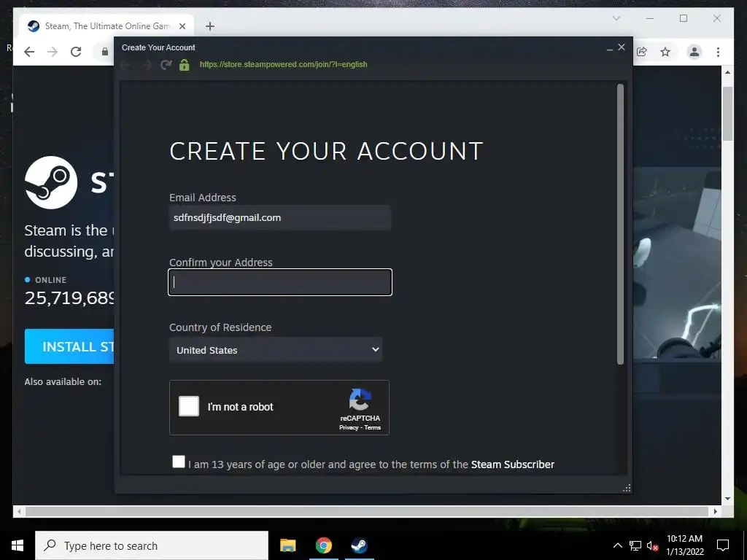Open the Windows Start menu
Viewport: 747px width, 560px height.
[18, 545]
